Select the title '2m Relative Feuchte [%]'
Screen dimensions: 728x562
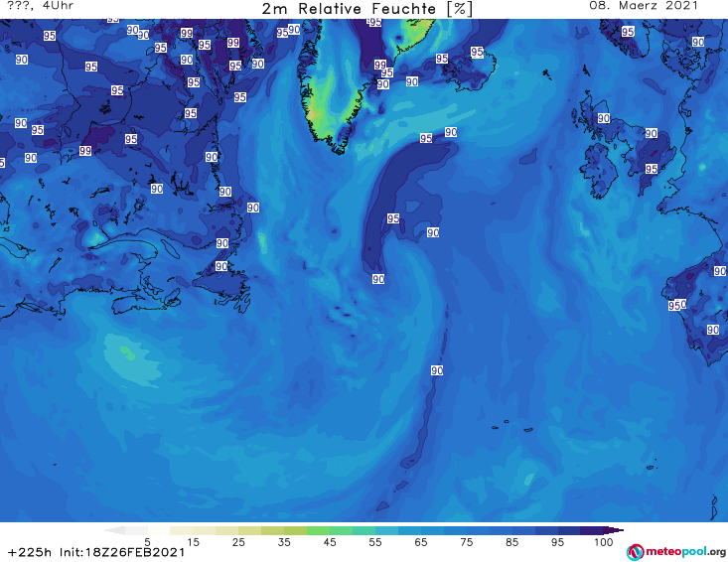tap(366, 9)
